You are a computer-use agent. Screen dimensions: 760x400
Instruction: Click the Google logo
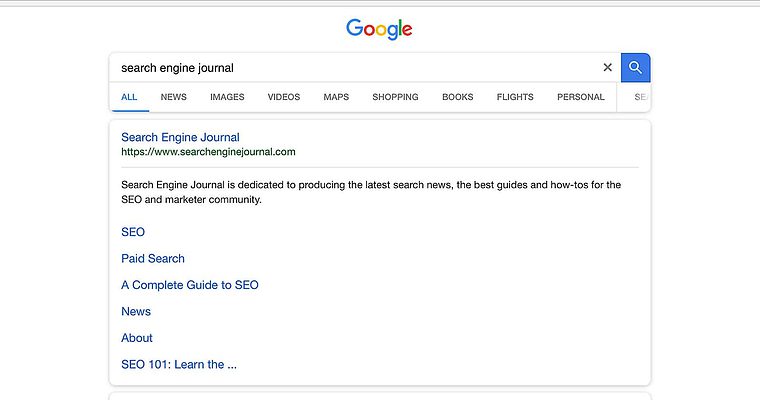point(379,29)
